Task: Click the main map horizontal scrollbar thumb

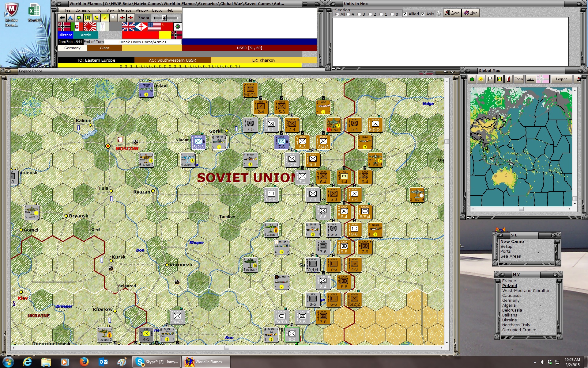Action: click(x=227, y=348)
